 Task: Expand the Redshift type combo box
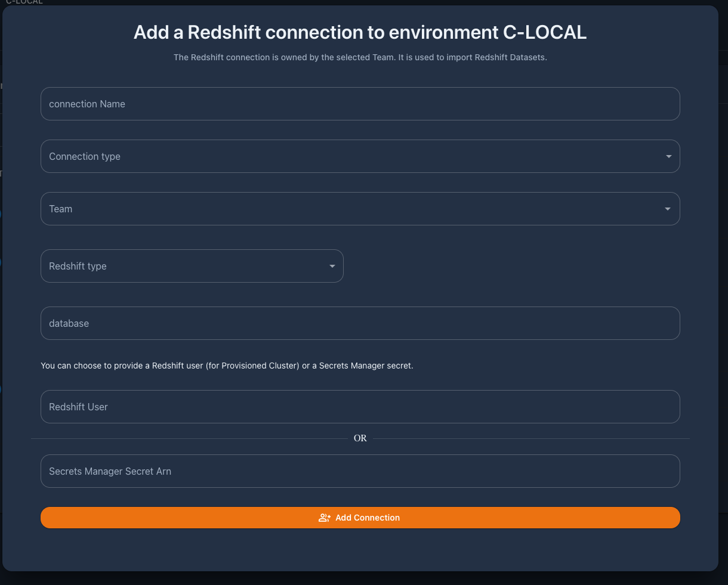[192, 266]
